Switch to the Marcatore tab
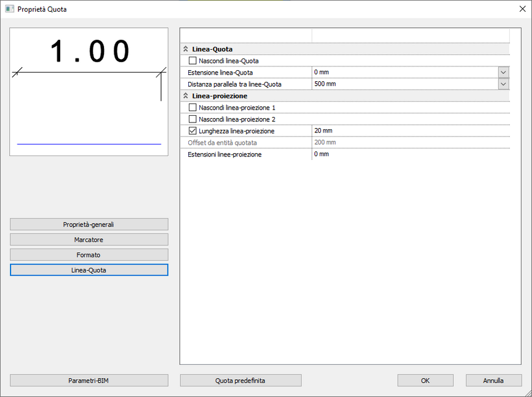 point(89,240)
